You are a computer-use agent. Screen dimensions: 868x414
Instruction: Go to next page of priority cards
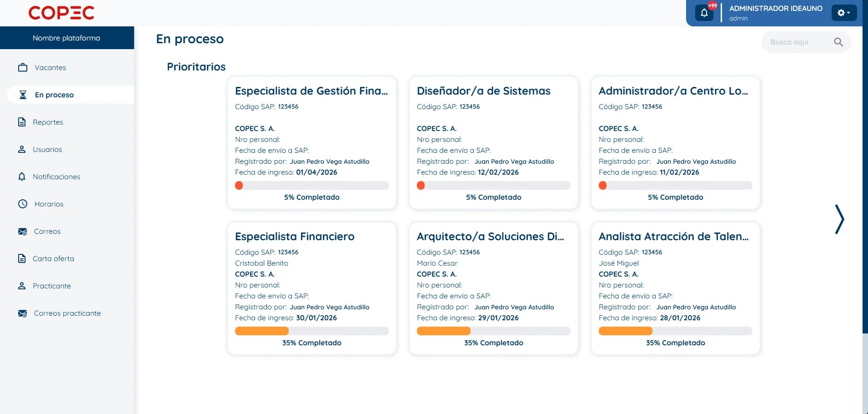[x=839, y=219]
